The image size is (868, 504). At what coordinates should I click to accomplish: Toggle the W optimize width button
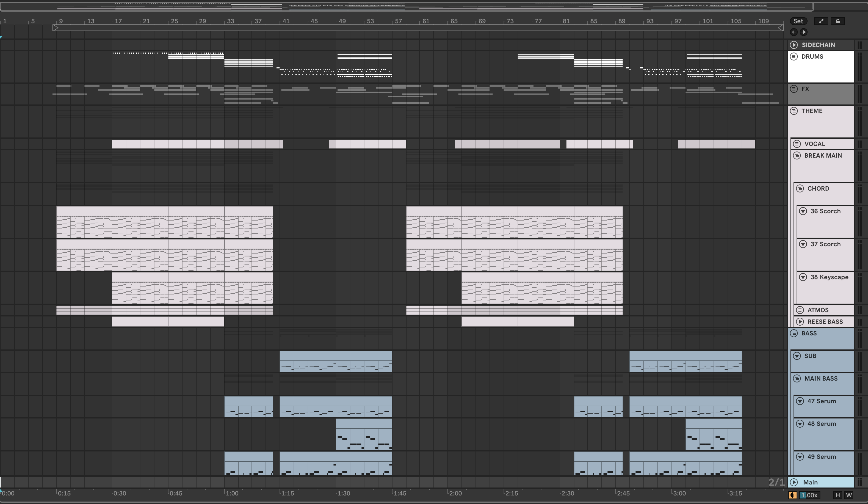[849, 495]
